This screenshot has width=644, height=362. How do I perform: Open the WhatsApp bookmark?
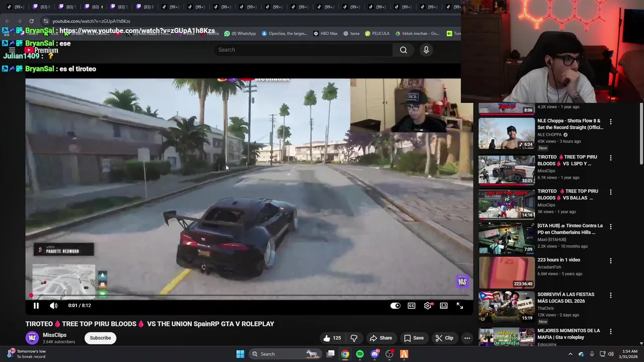coord(240,34)
